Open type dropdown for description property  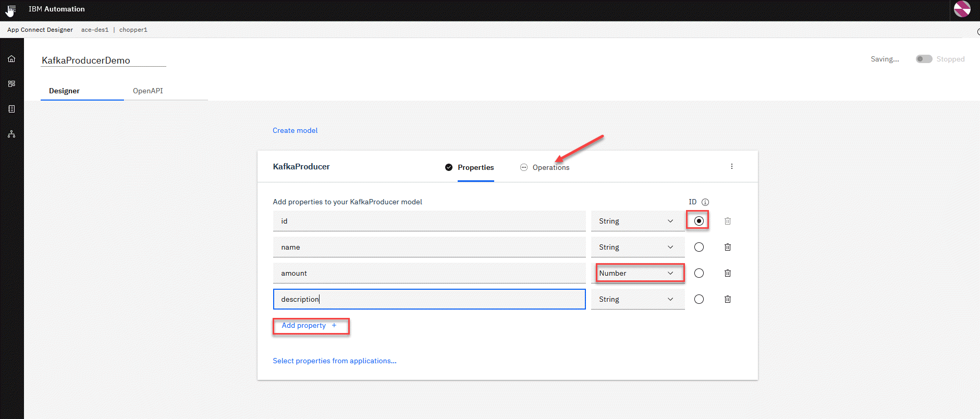pos(637,299)
